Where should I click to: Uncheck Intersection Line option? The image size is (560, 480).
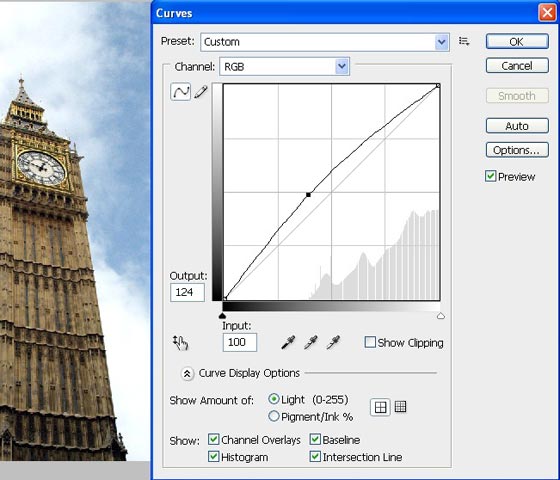pos(315,456)
